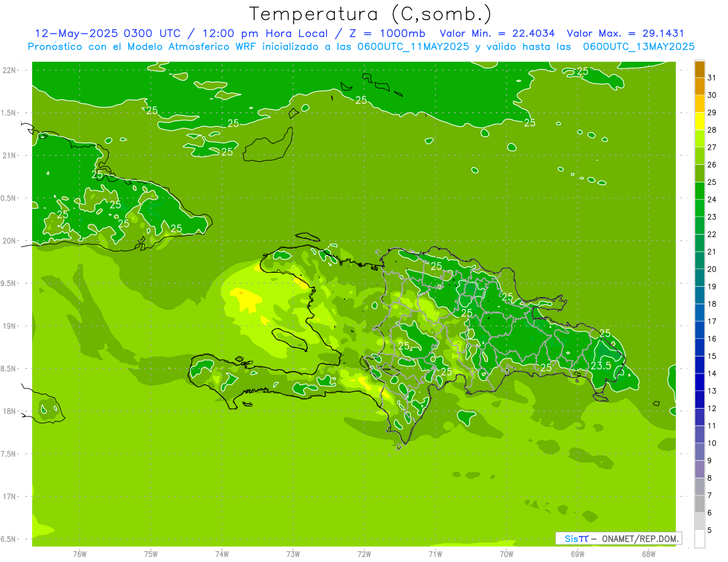728x562 pixels.
Task: Click the latitude axis label '17N'
Action: pos(10,497)
